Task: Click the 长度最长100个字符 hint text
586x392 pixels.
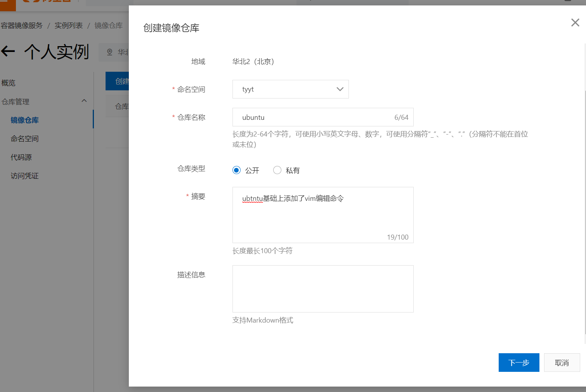Action: 262,251
